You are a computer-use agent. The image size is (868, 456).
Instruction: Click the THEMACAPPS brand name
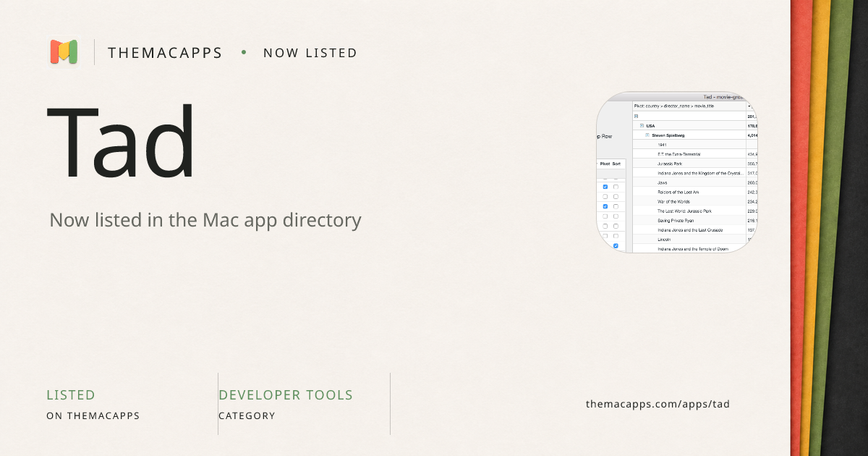(x=165, y=53)
